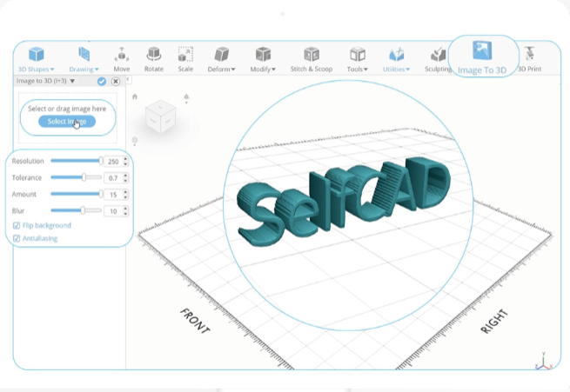Click the Amount slider
The image size is (570, 392).
click(x=77, y=194)
